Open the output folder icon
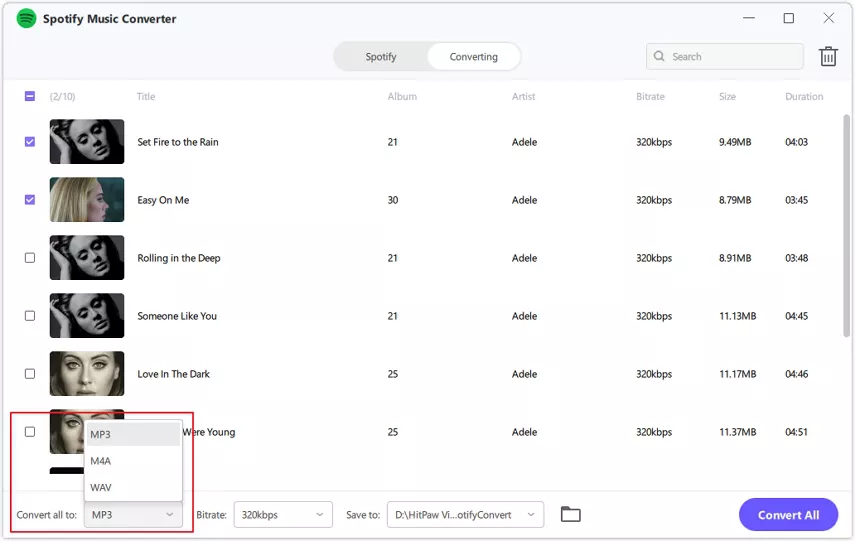This screenshot has height=541, width=855. tap(570, 514)
